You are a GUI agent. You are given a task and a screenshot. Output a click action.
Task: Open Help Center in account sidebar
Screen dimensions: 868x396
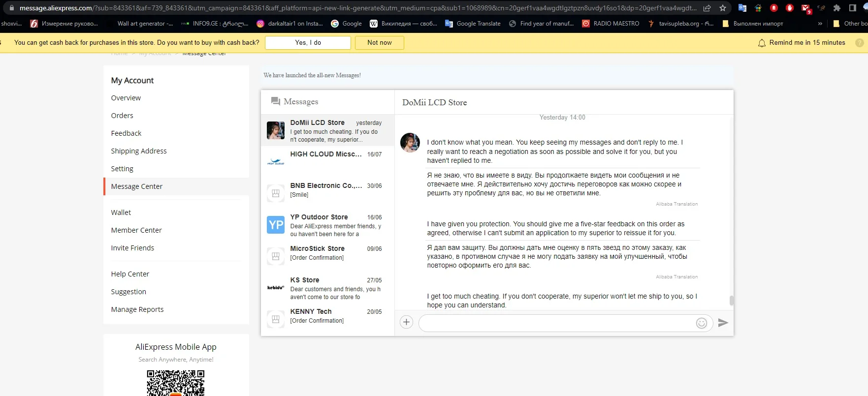(x=130, y=274)
